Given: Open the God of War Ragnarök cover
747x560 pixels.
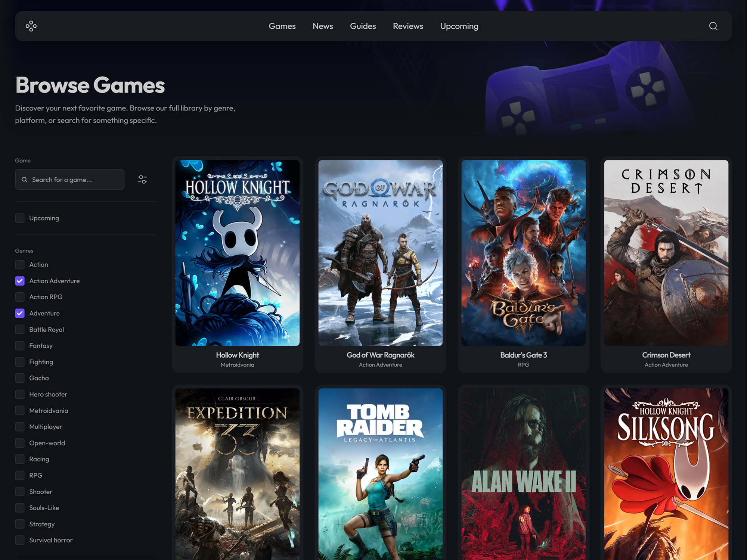Looking at the screenshot, I should (380, 253).
